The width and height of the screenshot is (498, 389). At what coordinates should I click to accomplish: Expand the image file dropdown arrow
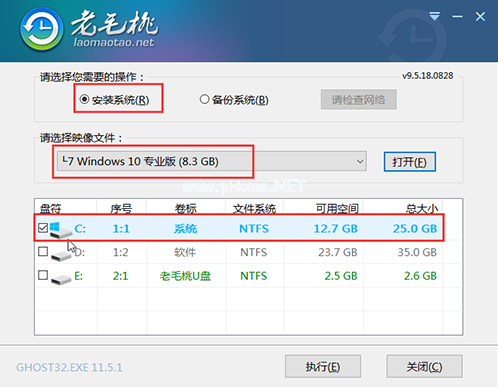[x=360, y=162]
